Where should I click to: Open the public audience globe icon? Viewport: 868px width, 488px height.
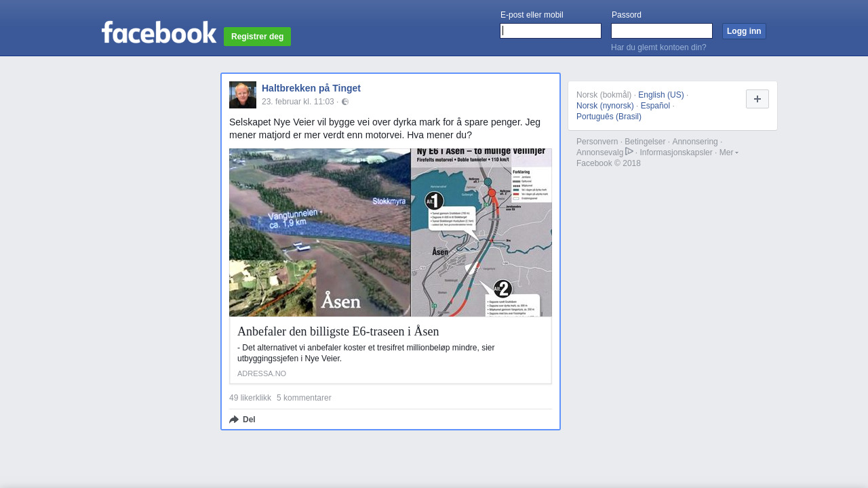pos(345,102)
